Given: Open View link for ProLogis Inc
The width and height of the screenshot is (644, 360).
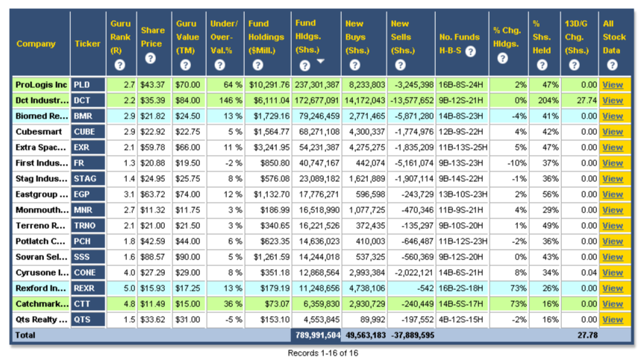Looking at the screenshot, I should tap(613, 85).
